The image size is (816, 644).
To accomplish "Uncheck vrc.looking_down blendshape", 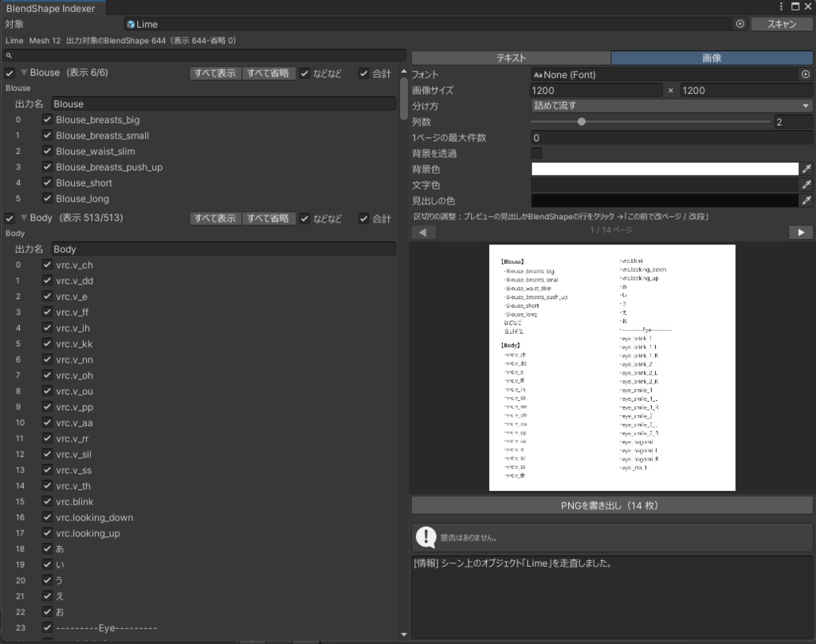I will (x=47, y=517).
